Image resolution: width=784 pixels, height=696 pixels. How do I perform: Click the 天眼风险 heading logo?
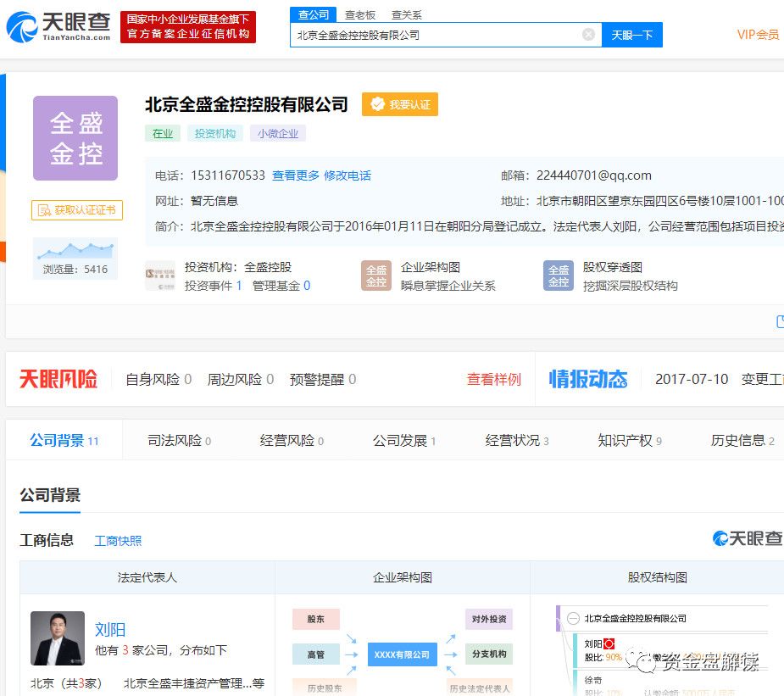[58, 379]
